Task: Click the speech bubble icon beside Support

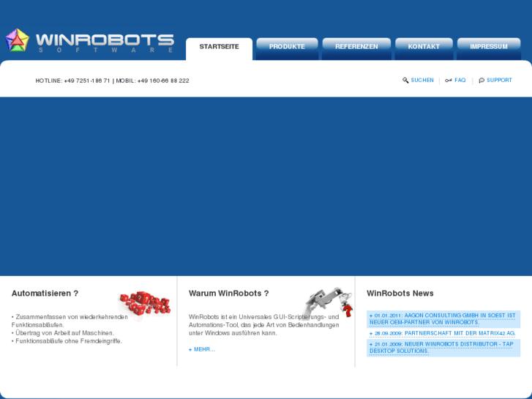Action: [x=482, y=81]
